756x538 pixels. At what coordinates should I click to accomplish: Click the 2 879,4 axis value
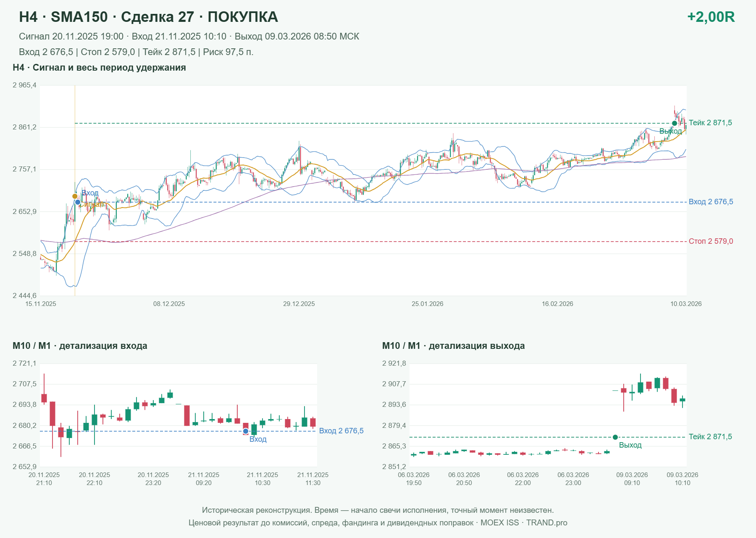point(394,426)
